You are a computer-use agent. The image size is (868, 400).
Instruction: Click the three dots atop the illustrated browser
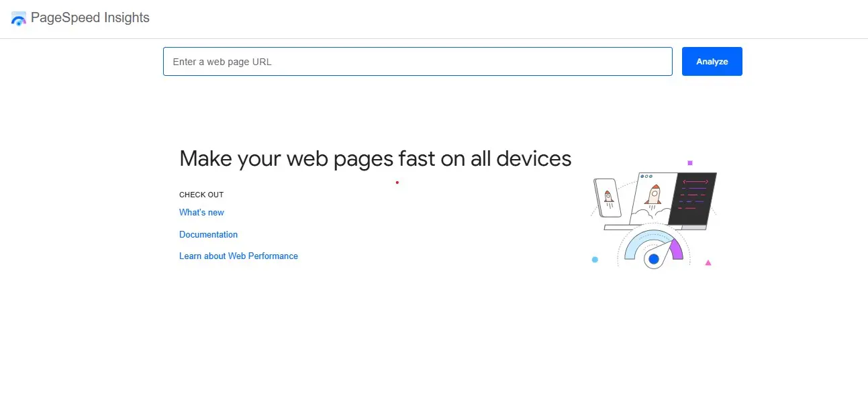646,177
